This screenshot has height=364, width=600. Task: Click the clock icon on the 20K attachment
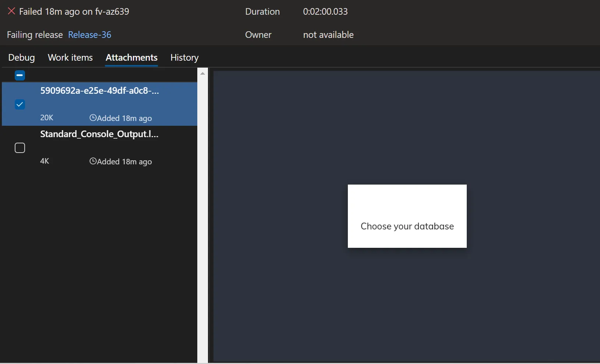click(x=93, y=118)
